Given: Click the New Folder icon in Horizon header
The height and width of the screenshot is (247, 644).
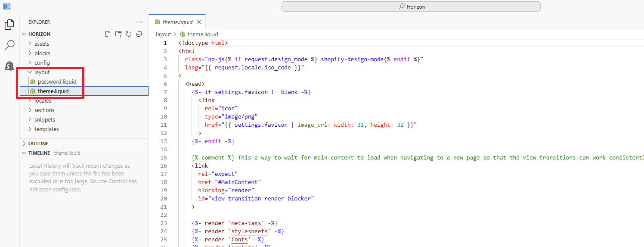Looking at the screenshot, I should pyautogui.click(x=118, y=34).
